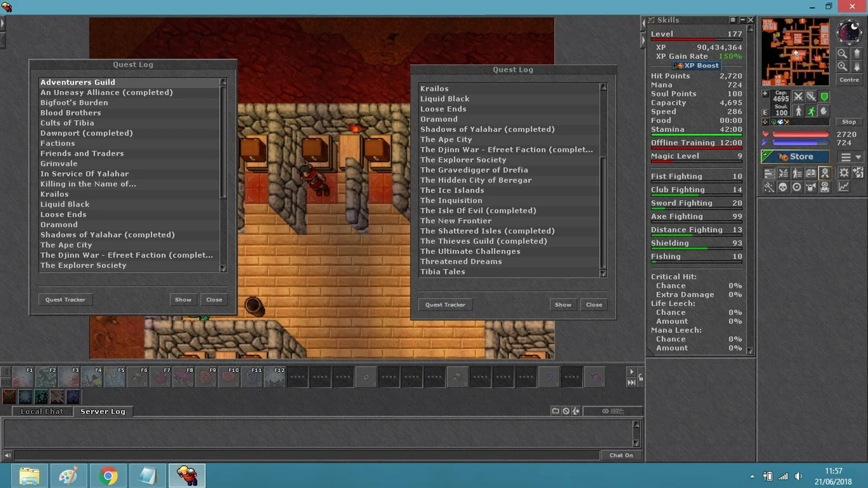Open the Quest Log ribbon icon
The width and height of the screenshot is (868, 488).
click(x=825, y=174)
